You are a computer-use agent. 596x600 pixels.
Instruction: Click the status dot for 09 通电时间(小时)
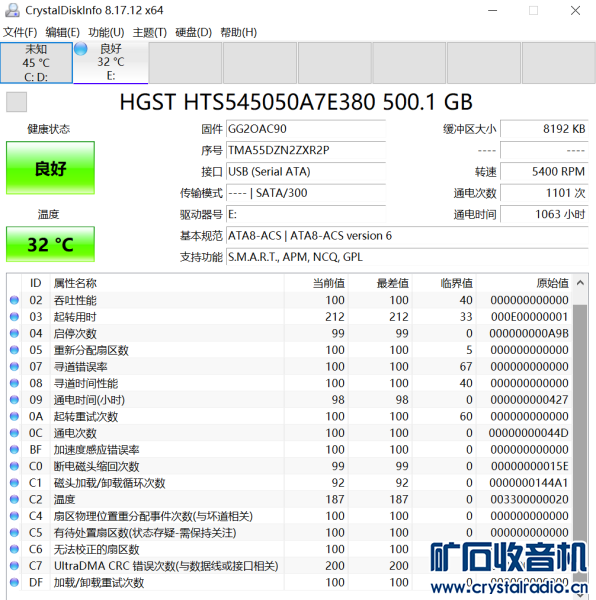[14, 400]
